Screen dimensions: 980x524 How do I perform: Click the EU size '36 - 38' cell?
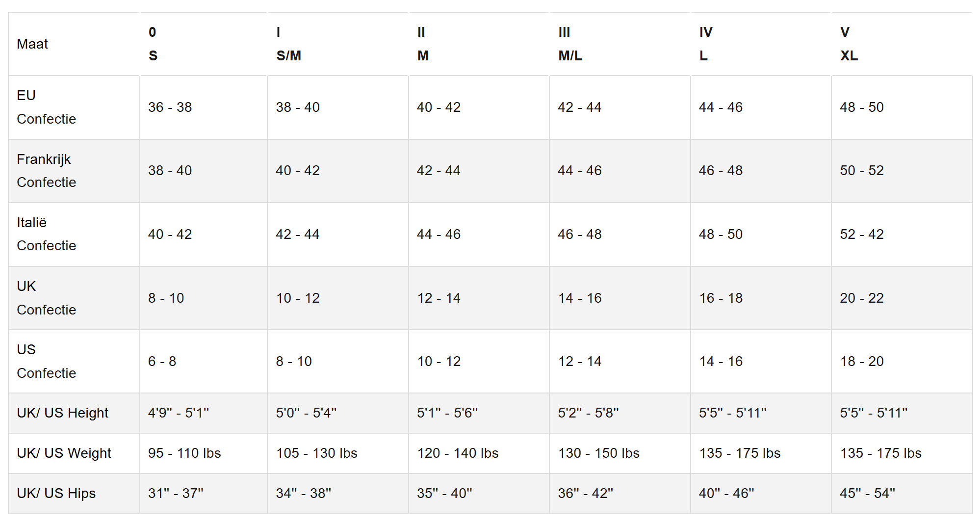tap(170, 107)
